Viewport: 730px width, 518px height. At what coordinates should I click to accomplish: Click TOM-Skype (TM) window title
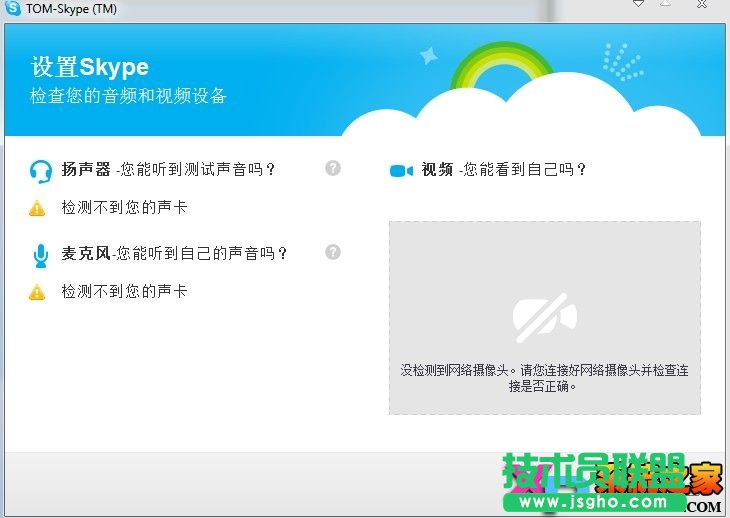[71, 8]
